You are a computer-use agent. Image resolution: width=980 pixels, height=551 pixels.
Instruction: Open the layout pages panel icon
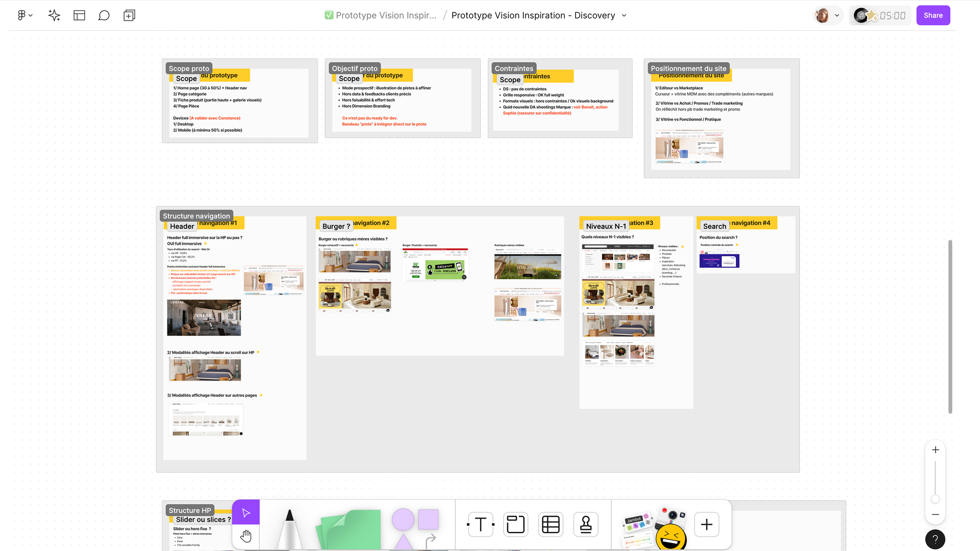(x=79, y=15)
